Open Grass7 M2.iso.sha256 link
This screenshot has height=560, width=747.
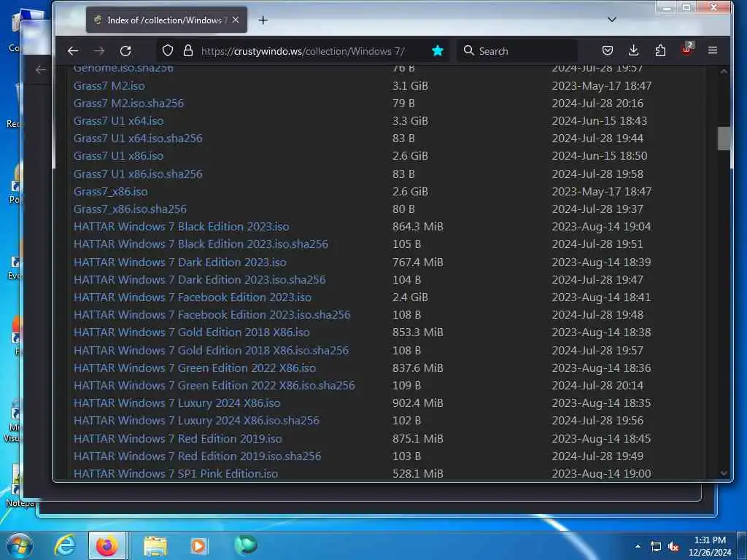[128, 104]
